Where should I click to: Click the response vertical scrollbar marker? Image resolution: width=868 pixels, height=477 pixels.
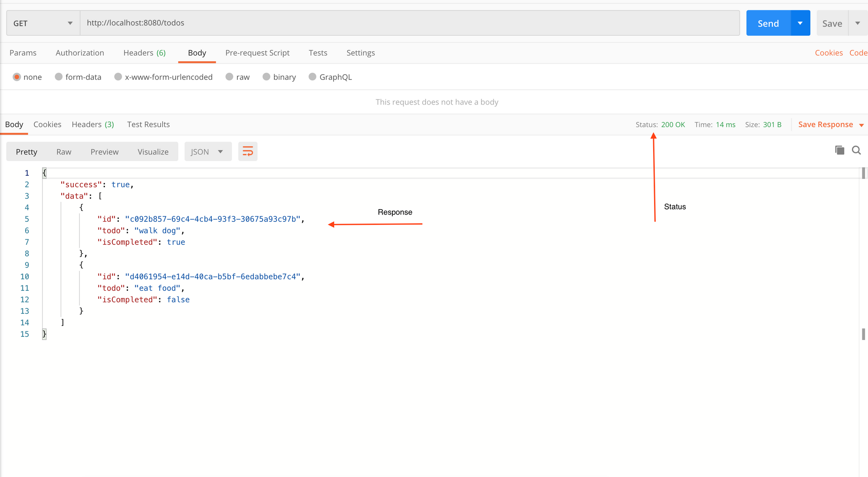click(x=863, y=333)
